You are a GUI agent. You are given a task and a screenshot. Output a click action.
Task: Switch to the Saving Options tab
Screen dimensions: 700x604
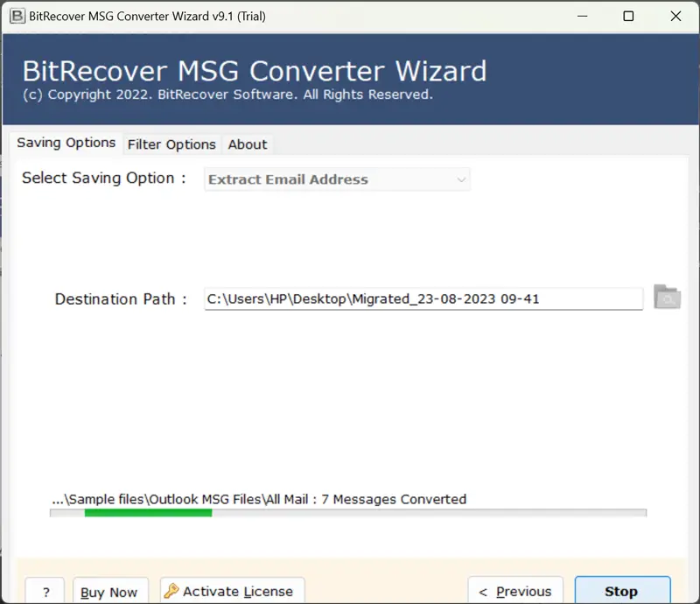point(66,143)
